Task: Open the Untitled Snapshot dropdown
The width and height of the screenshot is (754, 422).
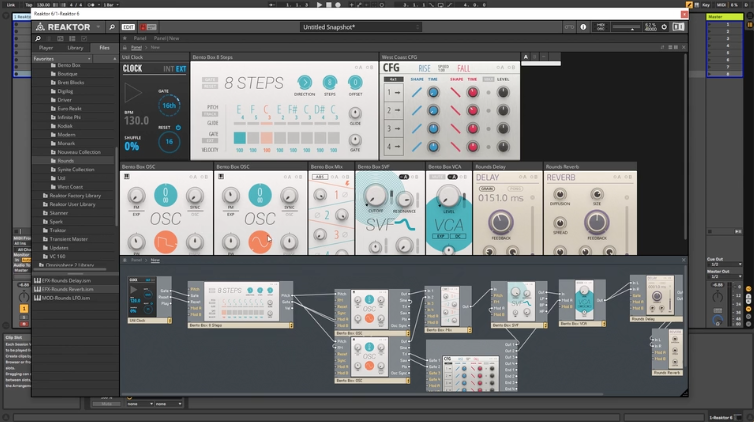Action: pyautogui.click(x=360, y=27)
